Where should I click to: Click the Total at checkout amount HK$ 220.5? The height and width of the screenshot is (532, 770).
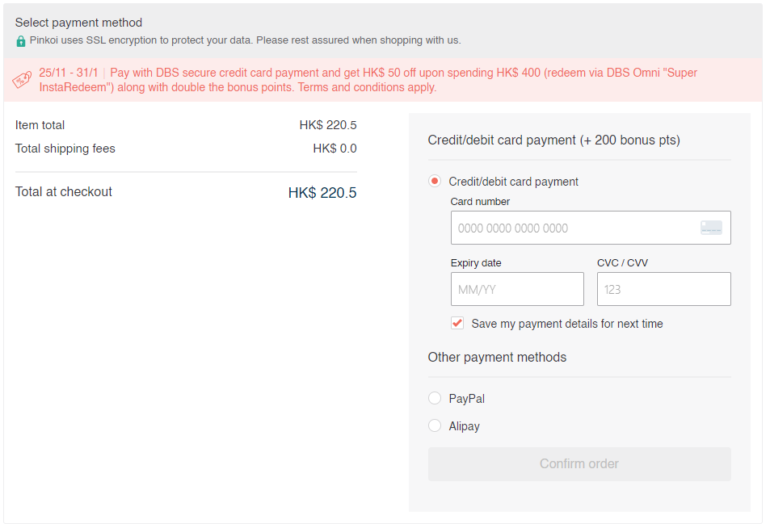click(x=322, y=193)
